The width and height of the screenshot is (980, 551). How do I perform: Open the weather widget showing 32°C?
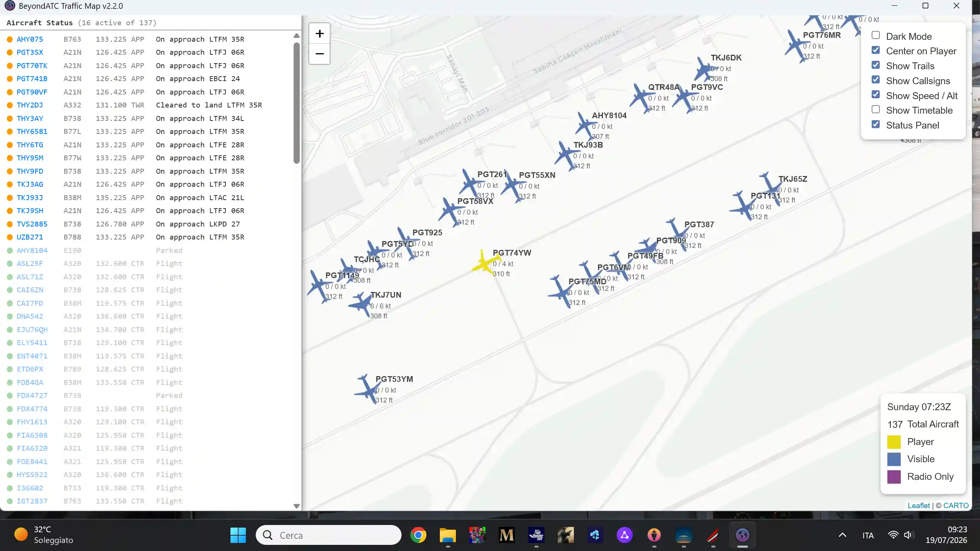pos(44,535)
